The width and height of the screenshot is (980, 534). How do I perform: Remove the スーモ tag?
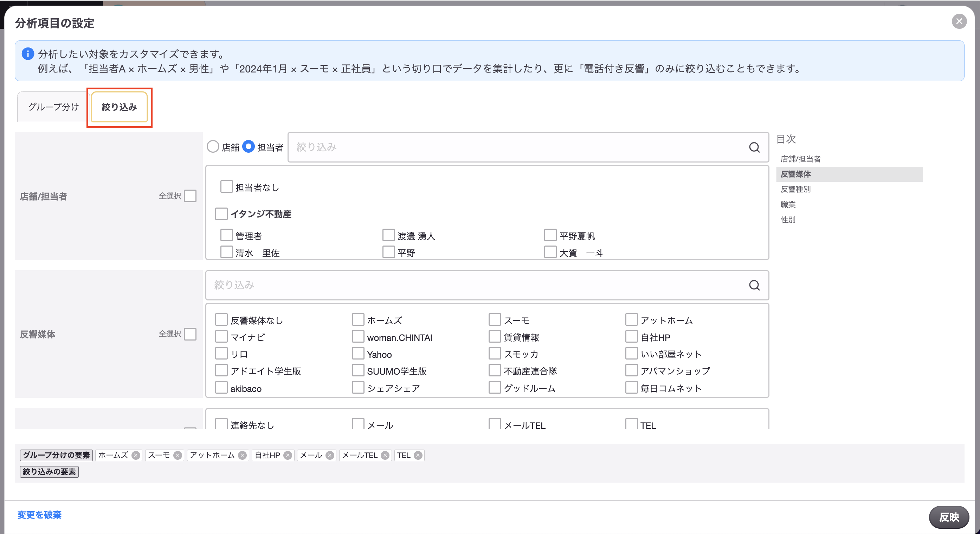coord(178,455)
